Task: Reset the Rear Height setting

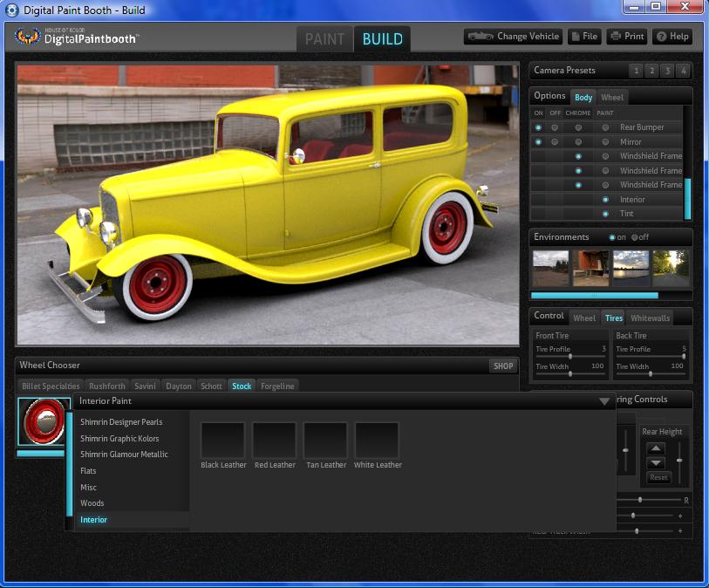Action: (x=658, y=477)
